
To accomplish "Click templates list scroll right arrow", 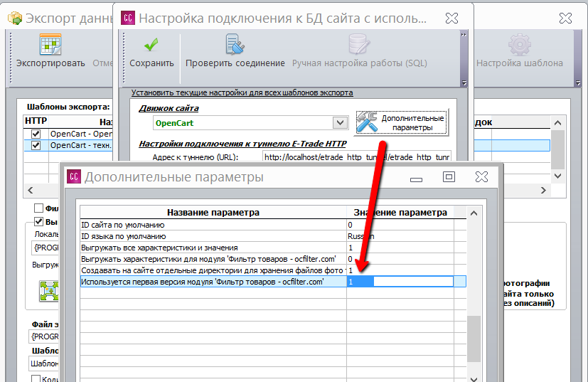I will [x=543, y=190].
